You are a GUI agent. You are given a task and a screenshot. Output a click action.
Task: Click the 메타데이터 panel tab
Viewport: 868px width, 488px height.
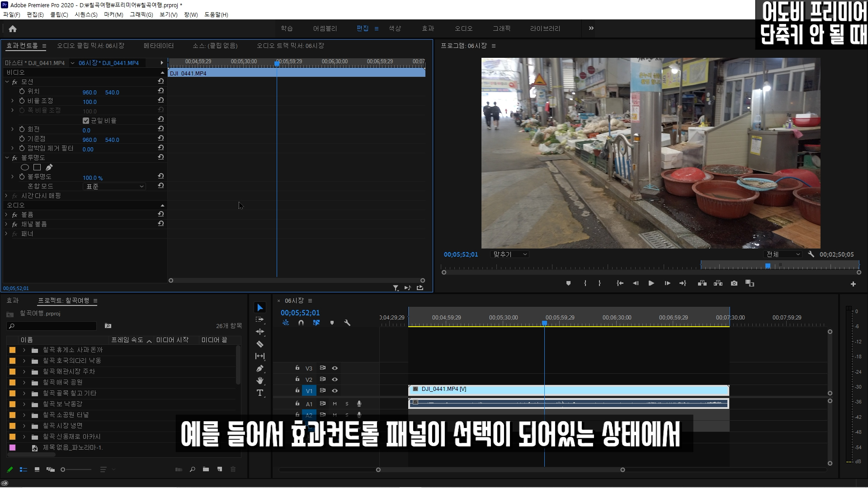click(x=159, y=46)
